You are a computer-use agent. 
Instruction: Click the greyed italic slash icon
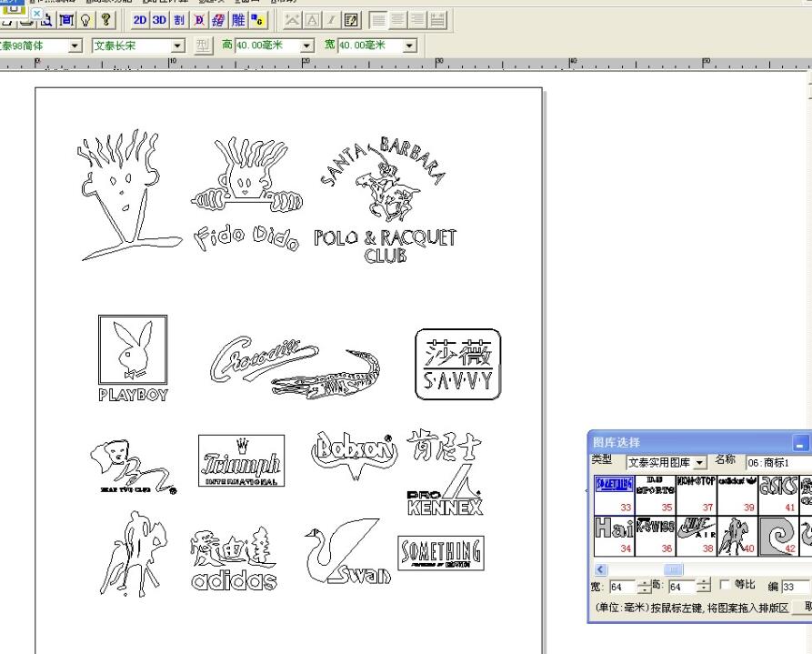331,20
